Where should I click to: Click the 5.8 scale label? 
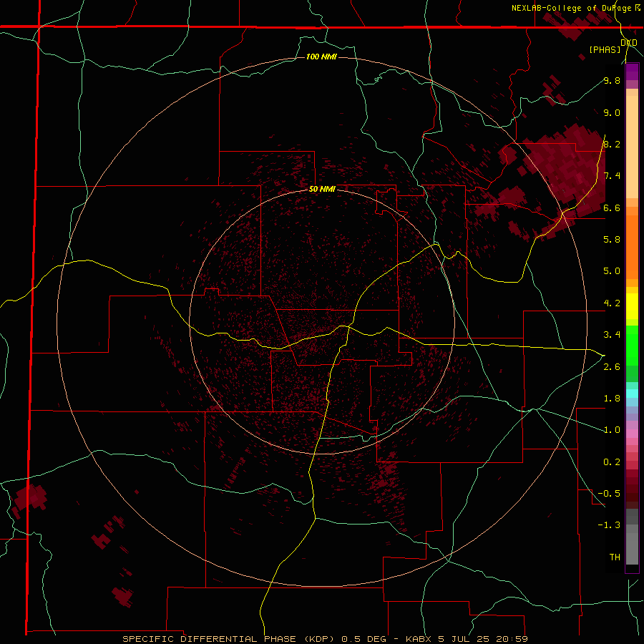(x=612, y=239)
